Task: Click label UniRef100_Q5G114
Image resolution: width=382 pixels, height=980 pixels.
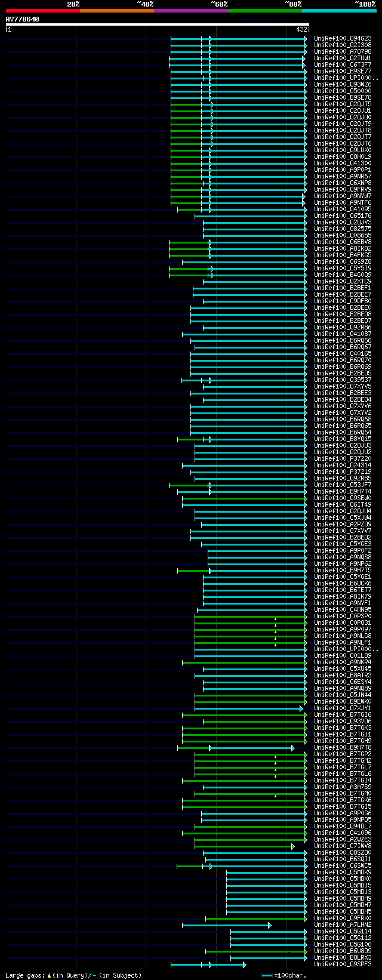Action: click(x=343, y=932)
